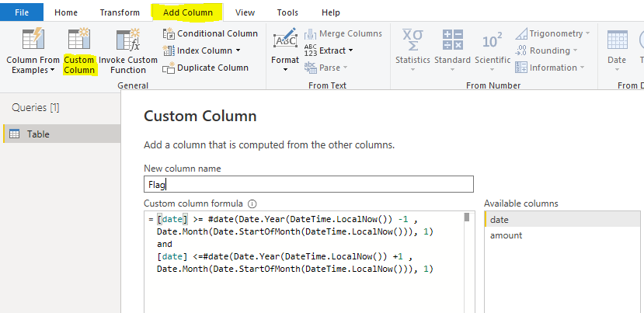Screen dimensions: 644x313
Task: Switch to the Transform tab
Action: tap(120, 12)
